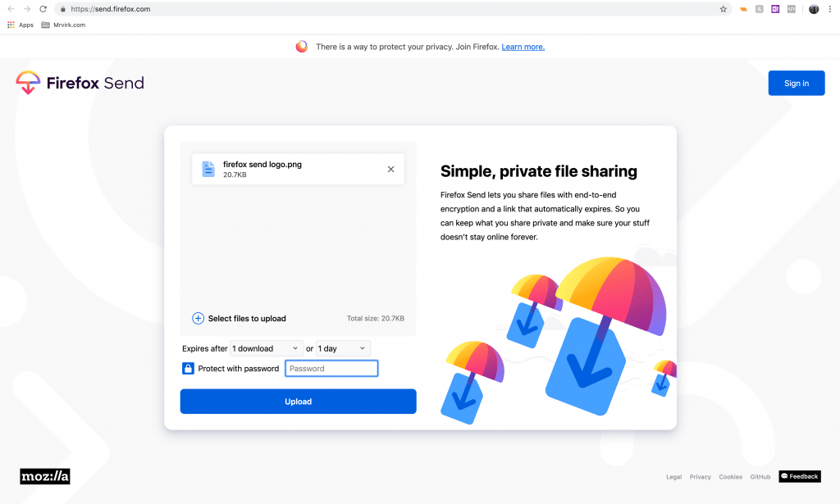
Task: Remove firefox send logo.png from upload list
Action: [x=390, y=170]
